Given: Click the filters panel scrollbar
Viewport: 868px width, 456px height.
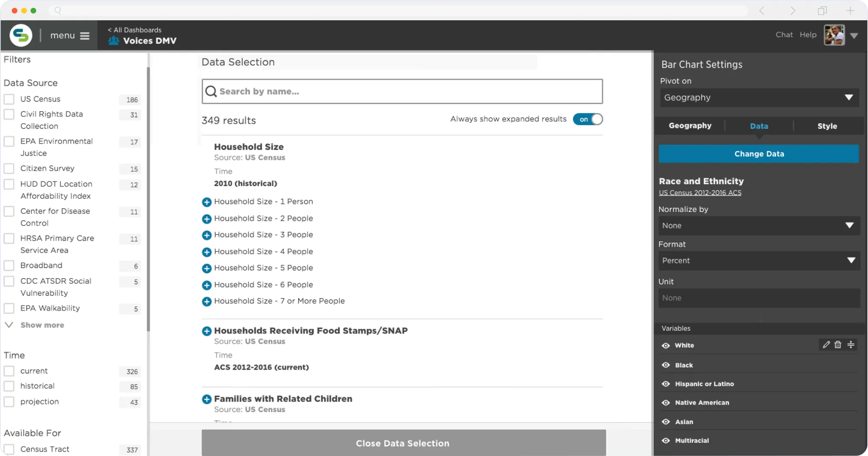Looking at the screenshot, I should 148,200.
